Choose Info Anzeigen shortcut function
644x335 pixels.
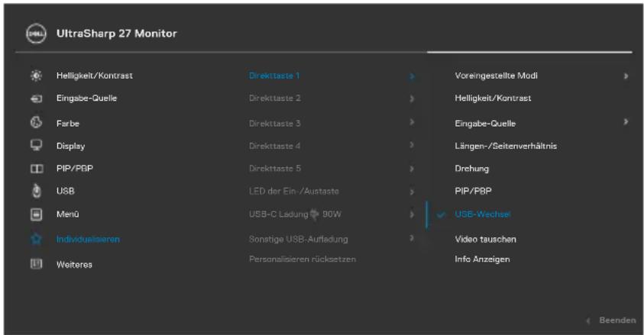click(482, 259)
